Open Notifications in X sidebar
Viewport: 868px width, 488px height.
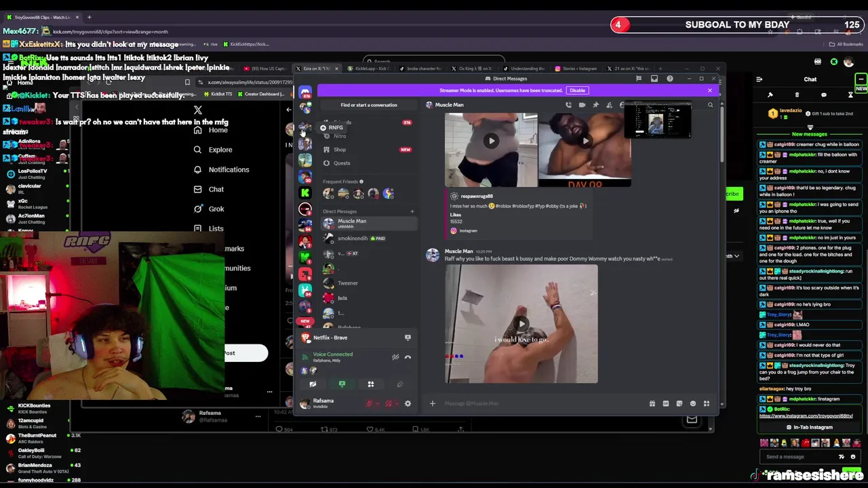coord(222,169)
